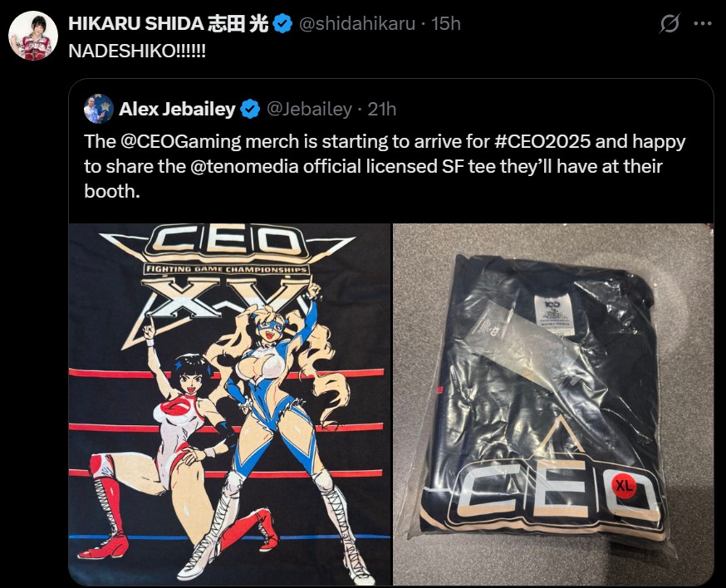
Task: Click the @Jebailey handle
Action: pos(309,109)
